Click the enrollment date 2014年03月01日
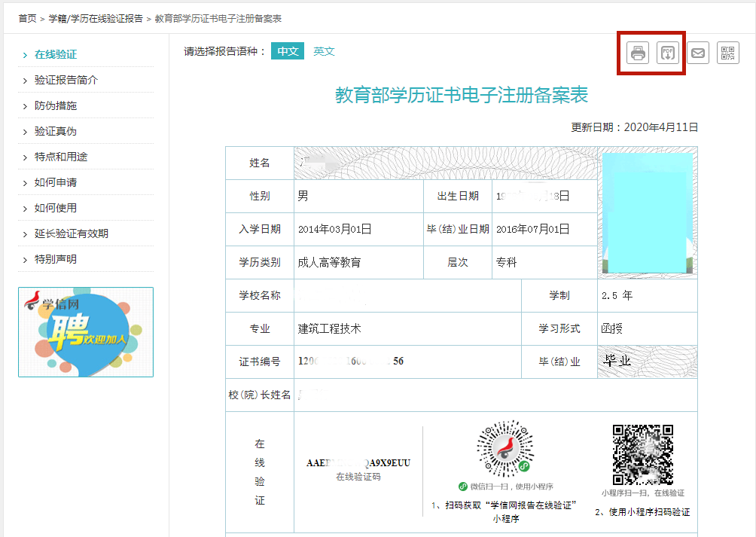Viewport: 756px width, 537px height. coord(334,229)
